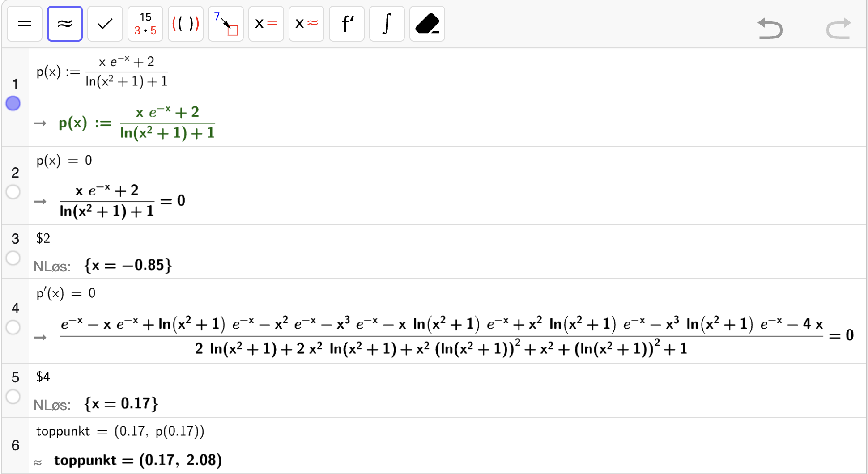Select the Factor tool (15 = 3·5)
The image size is (868, 474).
tap(145, 24)
